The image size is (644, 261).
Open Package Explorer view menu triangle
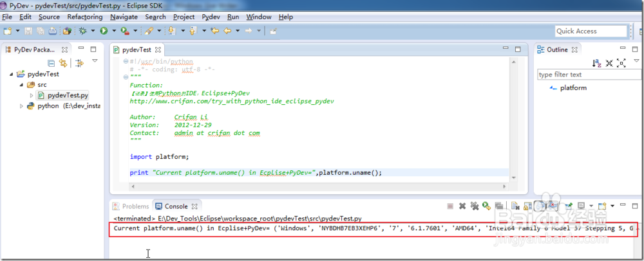[x=95, y=60]
